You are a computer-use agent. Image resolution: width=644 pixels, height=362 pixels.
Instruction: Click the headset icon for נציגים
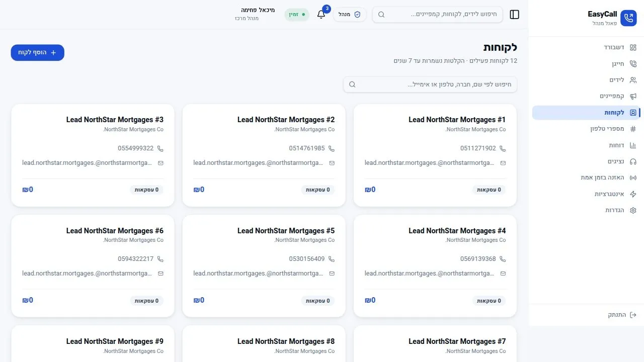click(633, 161)
